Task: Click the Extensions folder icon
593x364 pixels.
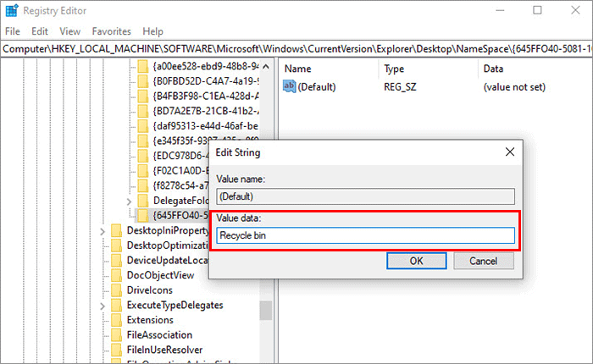Action: pyautogui.click(x=117, y=320)
